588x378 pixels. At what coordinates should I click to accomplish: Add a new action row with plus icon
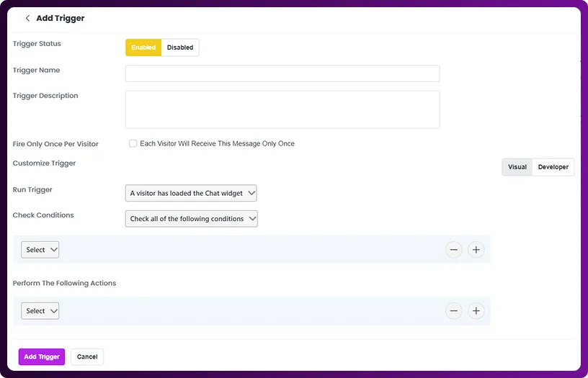point(476,311)
